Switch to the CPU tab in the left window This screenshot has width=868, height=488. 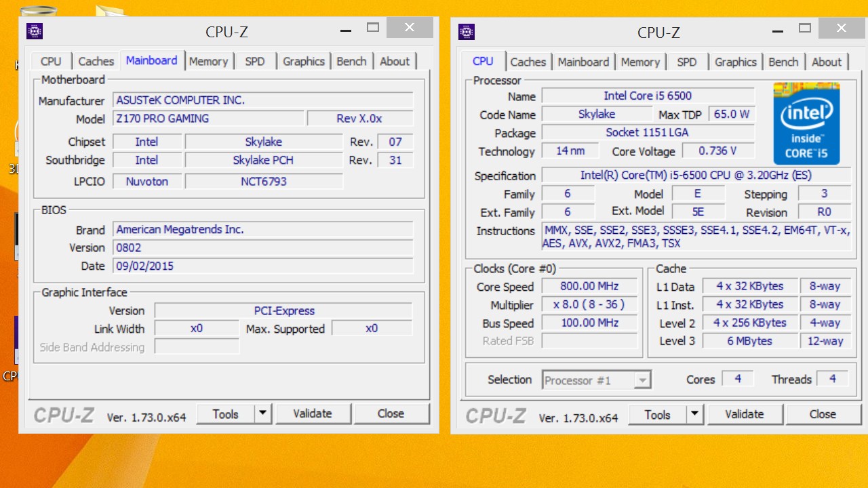click(x=51, y=61)
